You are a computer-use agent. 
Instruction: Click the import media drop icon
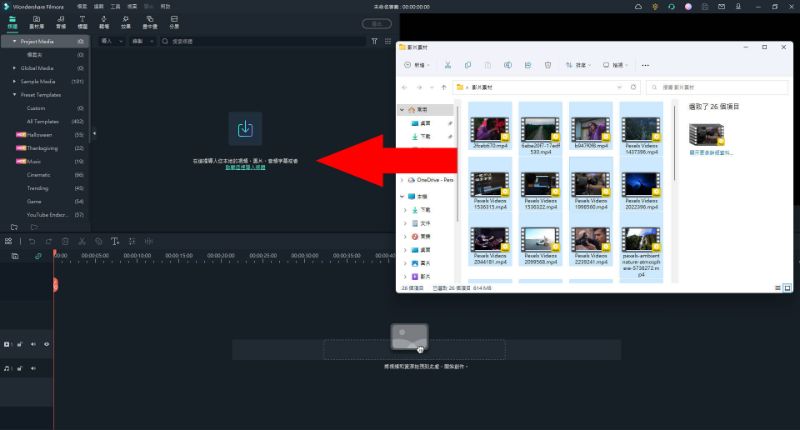click(x=245, y=129)
